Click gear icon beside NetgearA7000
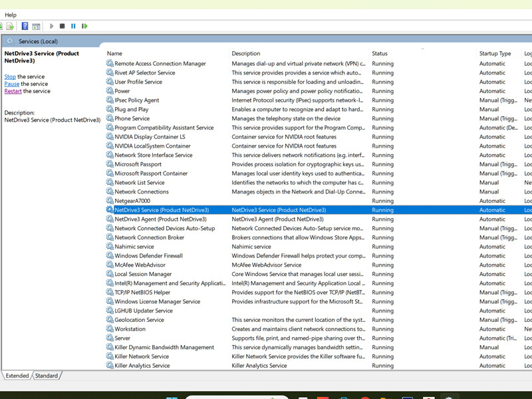Viewport: 532px width, 399px height. (x=110, y=201)
